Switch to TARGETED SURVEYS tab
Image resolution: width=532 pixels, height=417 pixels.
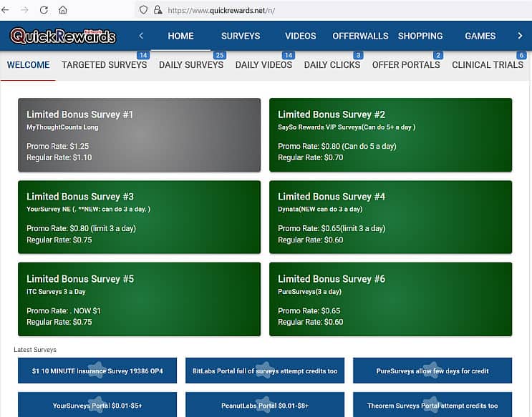coord(104,65)
